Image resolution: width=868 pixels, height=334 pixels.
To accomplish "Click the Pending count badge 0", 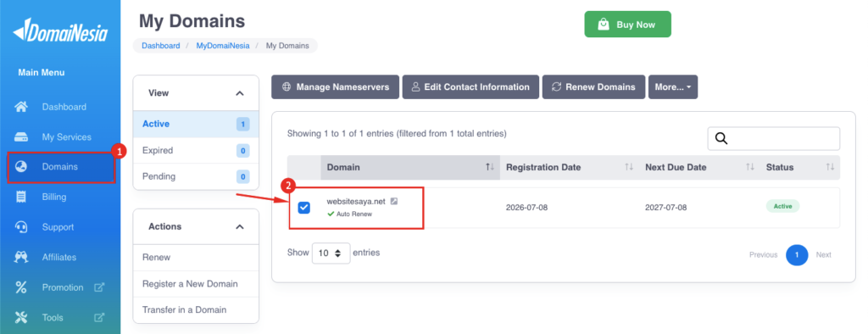I will pyautogui.click(x=243, y=176).
